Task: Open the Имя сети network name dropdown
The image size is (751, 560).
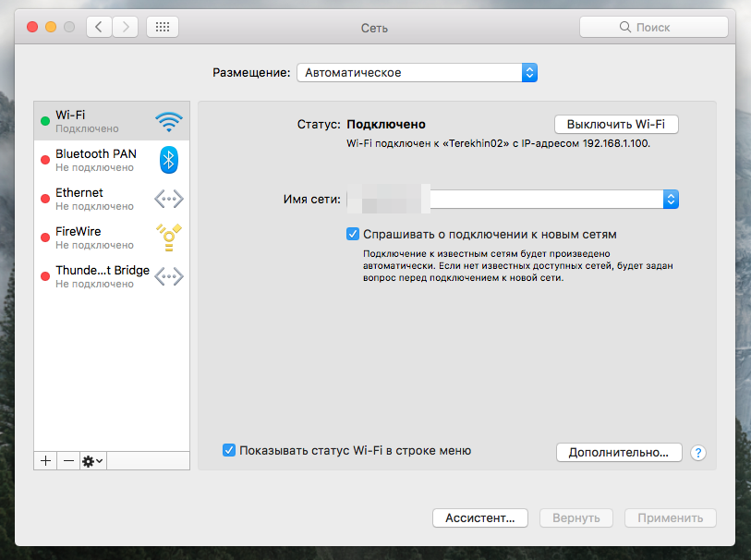Action: (513, 199)
